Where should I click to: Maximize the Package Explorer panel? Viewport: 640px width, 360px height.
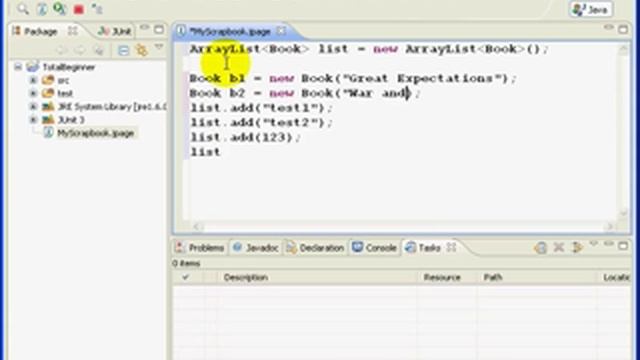tap(159, 29)
